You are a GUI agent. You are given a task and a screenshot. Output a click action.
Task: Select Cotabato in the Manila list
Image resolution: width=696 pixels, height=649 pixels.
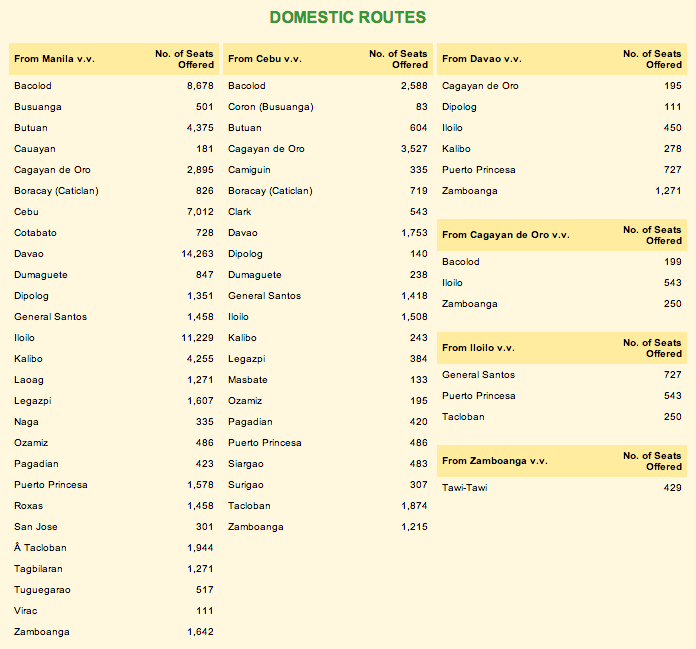pyautogui.click(x=35, y=233)
